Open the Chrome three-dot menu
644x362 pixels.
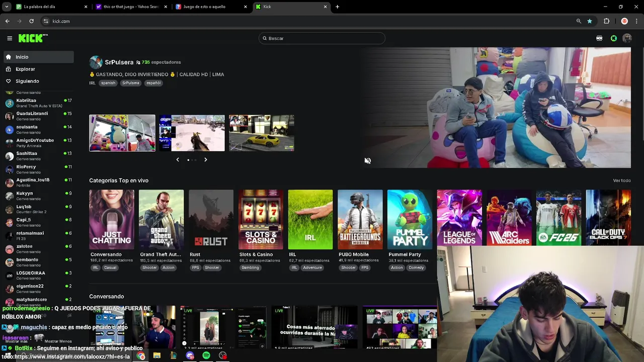pos(637,21)
